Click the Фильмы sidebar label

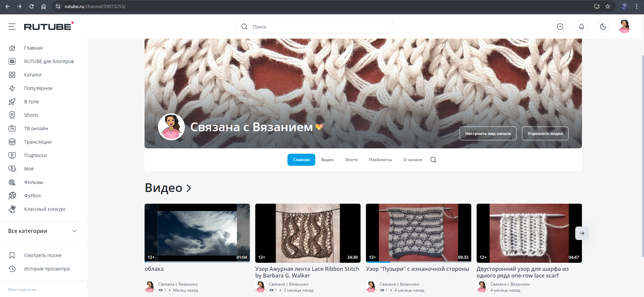[x=34, y=182]
